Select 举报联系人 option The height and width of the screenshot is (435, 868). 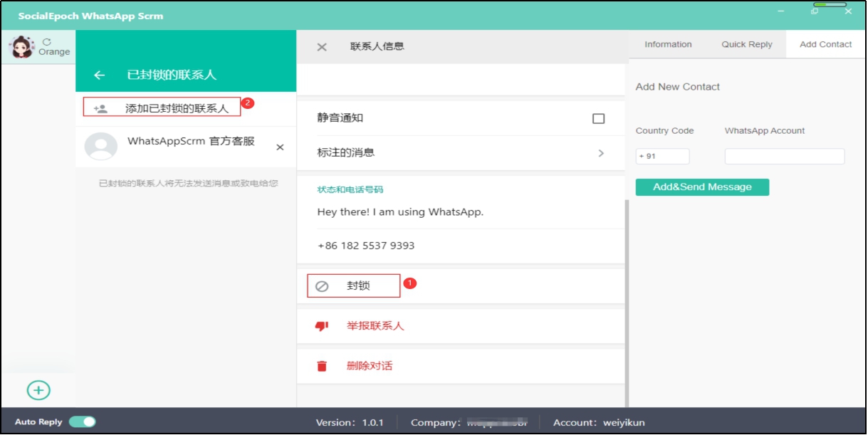point(375,325)
